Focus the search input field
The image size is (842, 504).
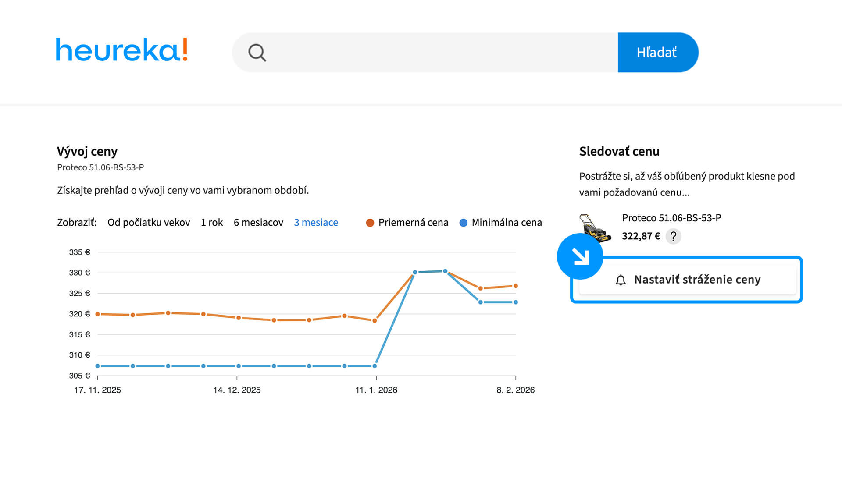(439, 53)
